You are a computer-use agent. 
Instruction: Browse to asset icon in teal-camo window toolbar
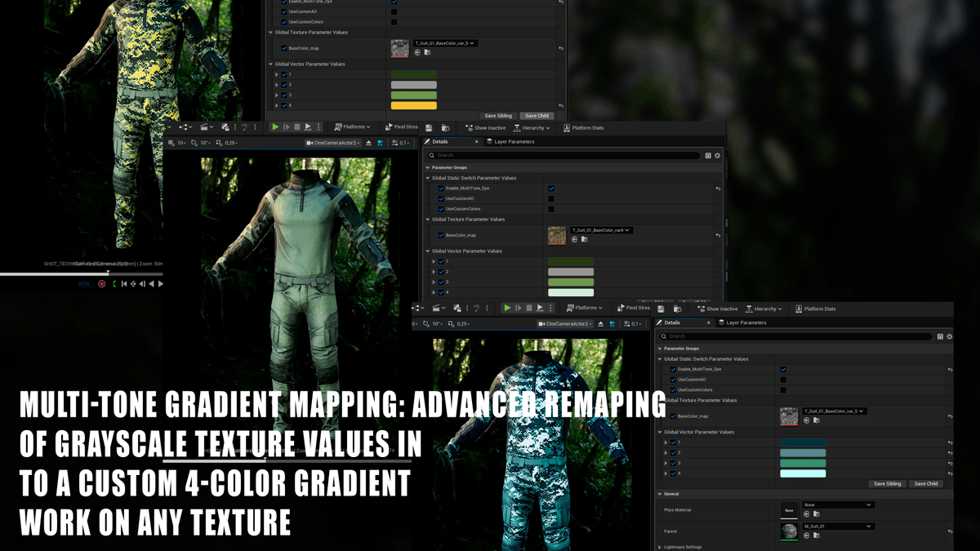click(677, 309)
